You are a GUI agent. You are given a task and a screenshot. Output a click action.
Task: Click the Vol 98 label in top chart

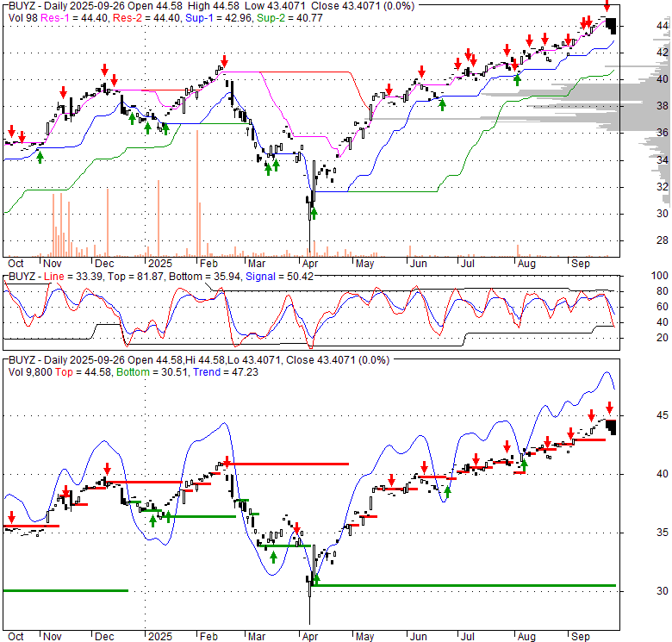click(23, 18)
